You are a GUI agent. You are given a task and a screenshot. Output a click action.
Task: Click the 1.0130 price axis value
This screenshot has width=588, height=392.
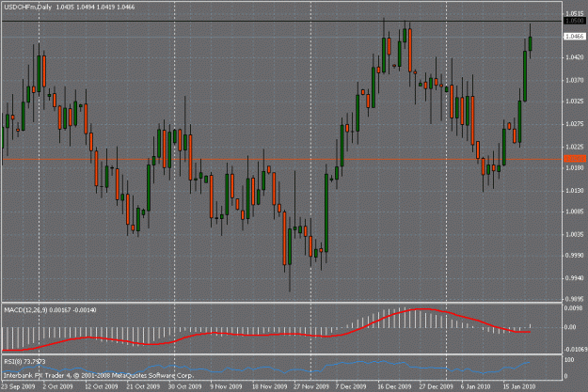(575, 191)
